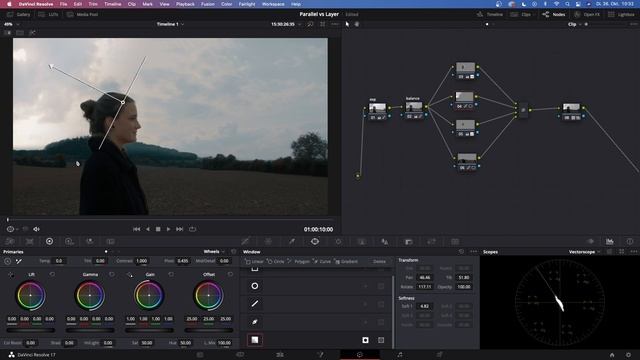This screenshot has width=640, height=360.
Task: Open the Fusion menu
Action: [208, 4]
